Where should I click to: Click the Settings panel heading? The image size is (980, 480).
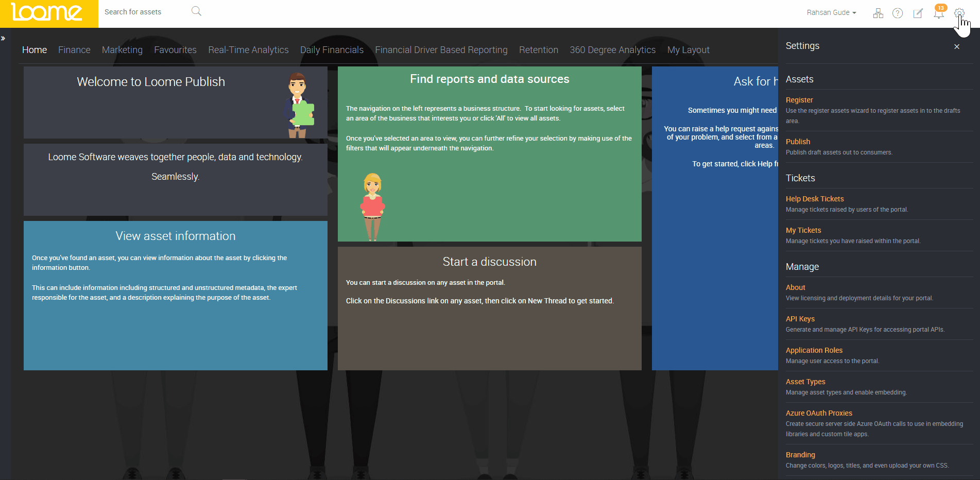coord(802,46)
